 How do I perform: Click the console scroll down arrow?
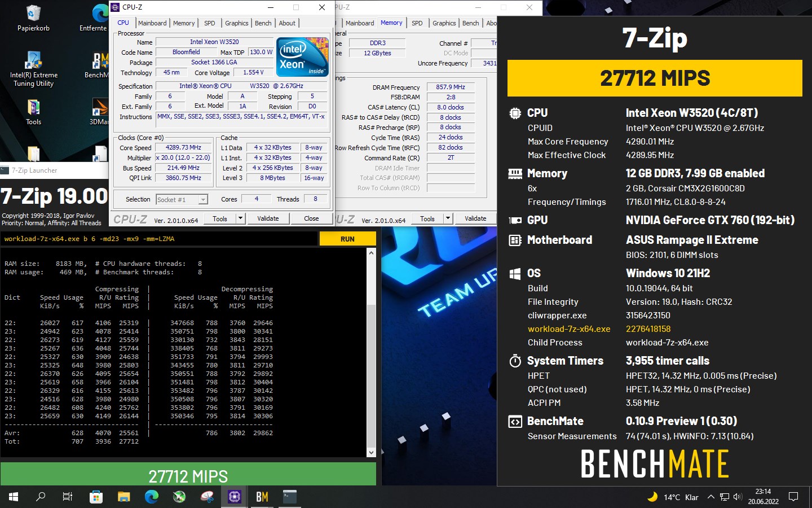pyautogui.click(x=371, y=452)
